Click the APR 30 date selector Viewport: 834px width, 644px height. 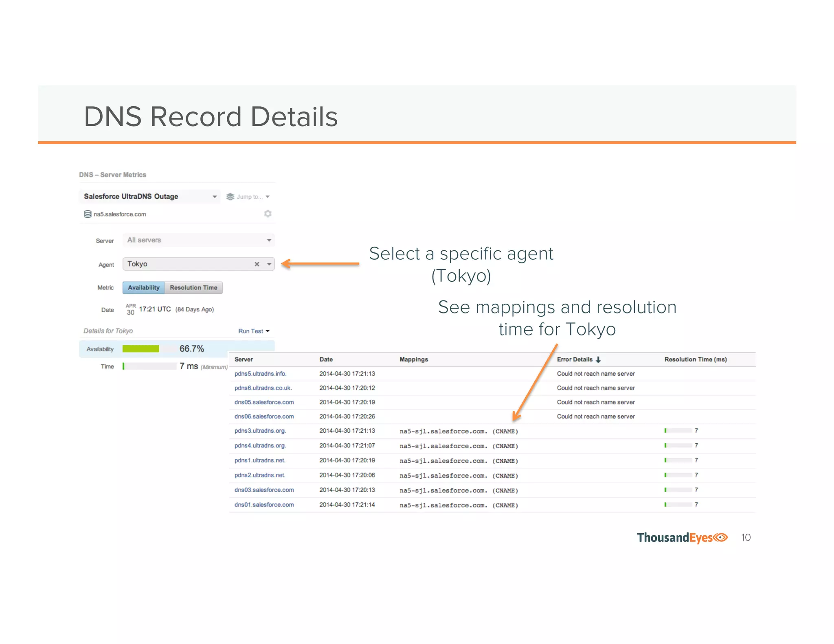tap(130, 309)
